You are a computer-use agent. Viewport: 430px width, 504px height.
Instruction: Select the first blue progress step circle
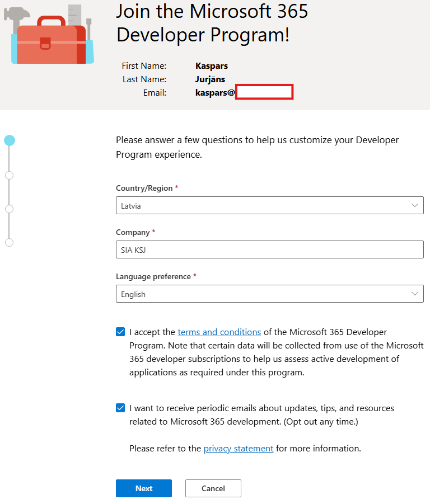tap(9, 140)
